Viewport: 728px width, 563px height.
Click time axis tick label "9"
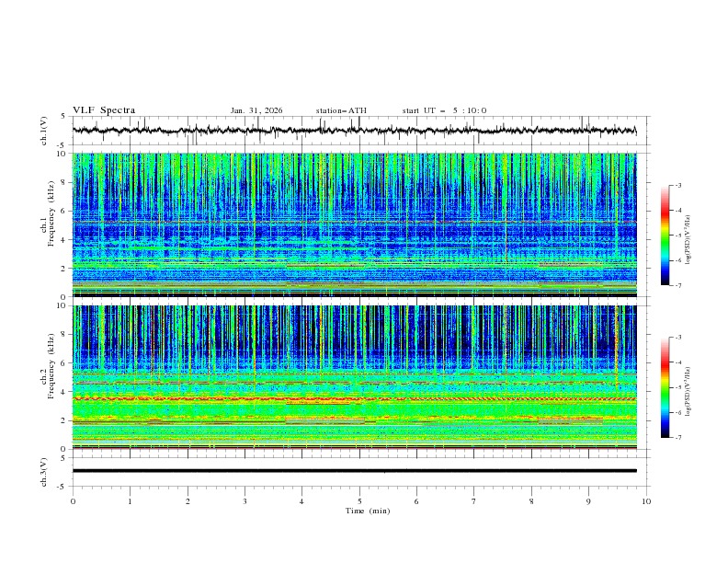click(x=588, y=501)
